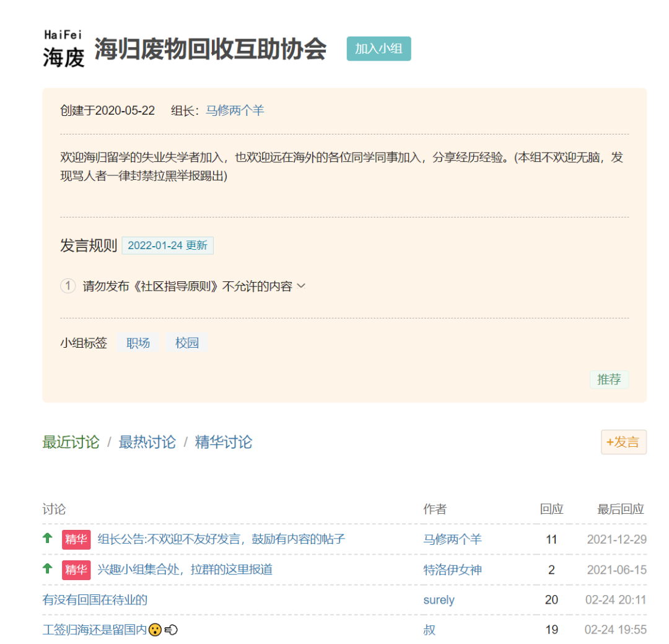Switch to 精华讨论 tab
Image resolution: width=669 pixels, height=644 pixels.
point(223,442)
